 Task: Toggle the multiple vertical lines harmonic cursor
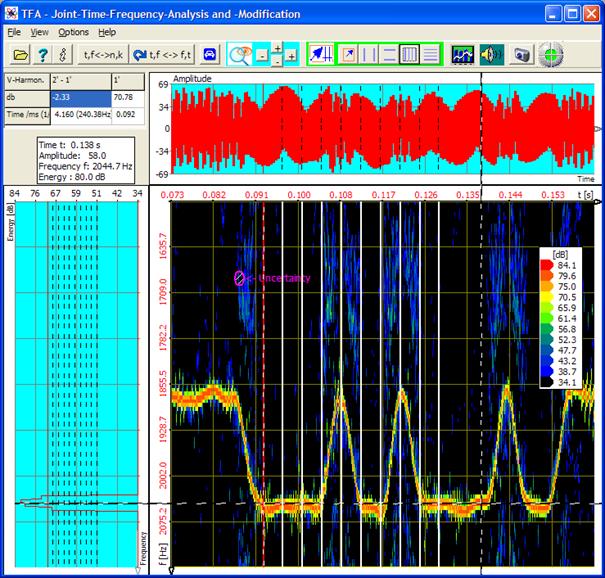[x=409, y=54]
